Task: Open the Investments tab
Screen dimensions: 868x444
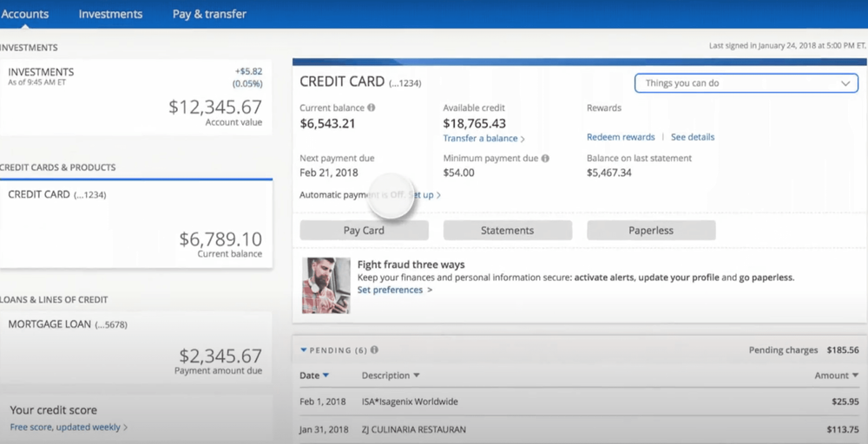Action: [x=110, y=14]
